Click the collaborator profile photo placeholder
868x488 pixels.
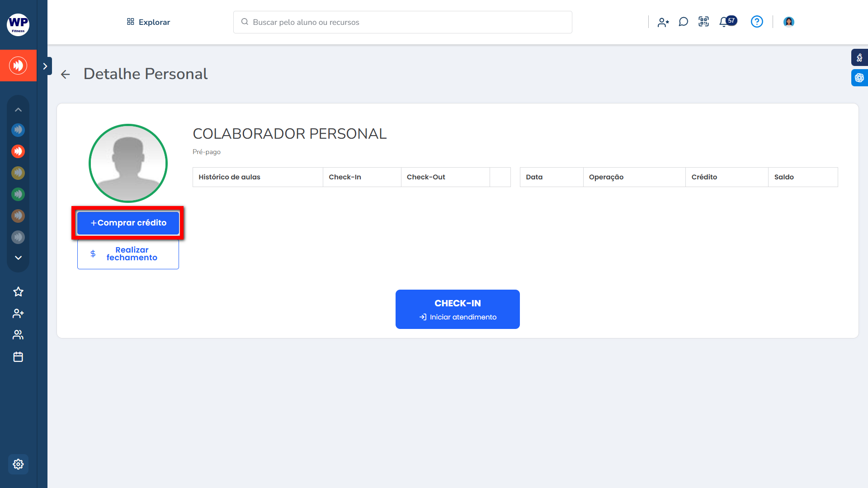point(128,164)
